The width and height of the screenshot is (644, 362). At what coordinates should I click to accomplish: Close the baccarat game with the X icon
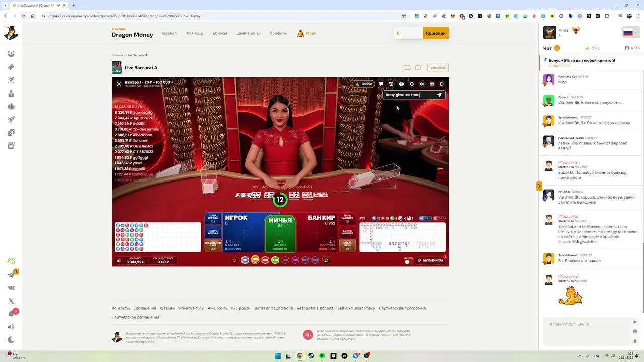tap(119, 84)
